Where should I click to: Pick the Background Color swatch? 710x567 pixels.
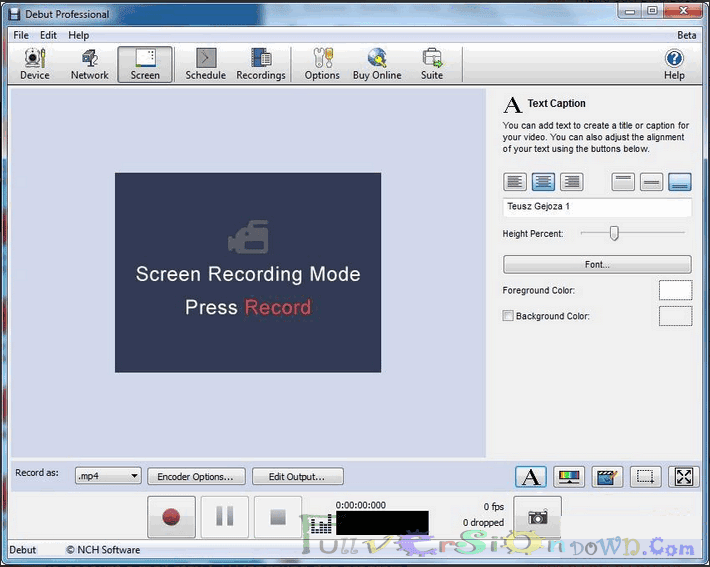[x=675, y=316]
